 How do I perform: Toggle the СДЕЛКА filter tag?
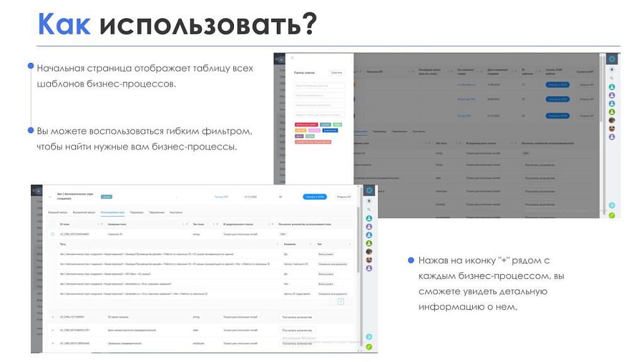(325, 124)
